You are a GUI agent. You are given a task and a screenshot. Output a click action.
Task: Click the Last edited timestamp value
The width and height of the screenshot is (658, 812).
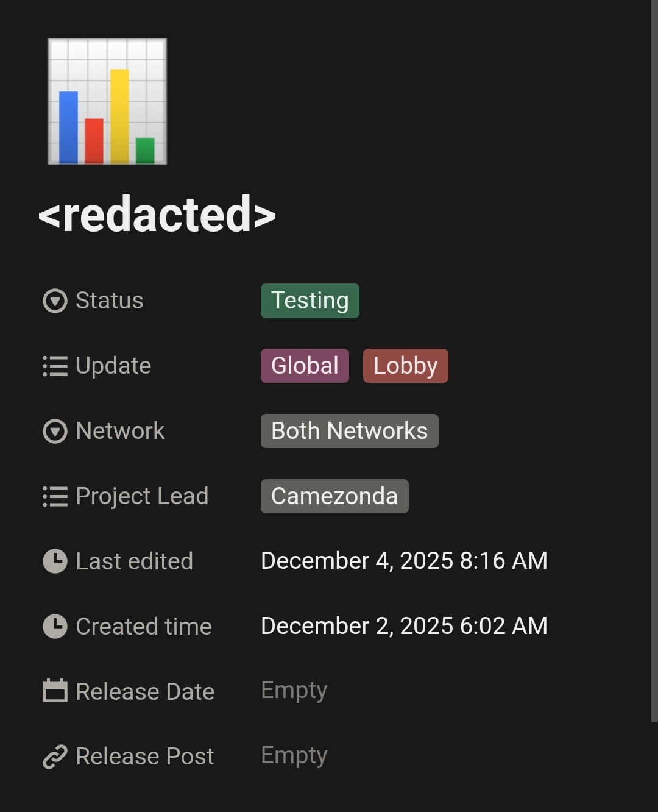coord(404,561)
